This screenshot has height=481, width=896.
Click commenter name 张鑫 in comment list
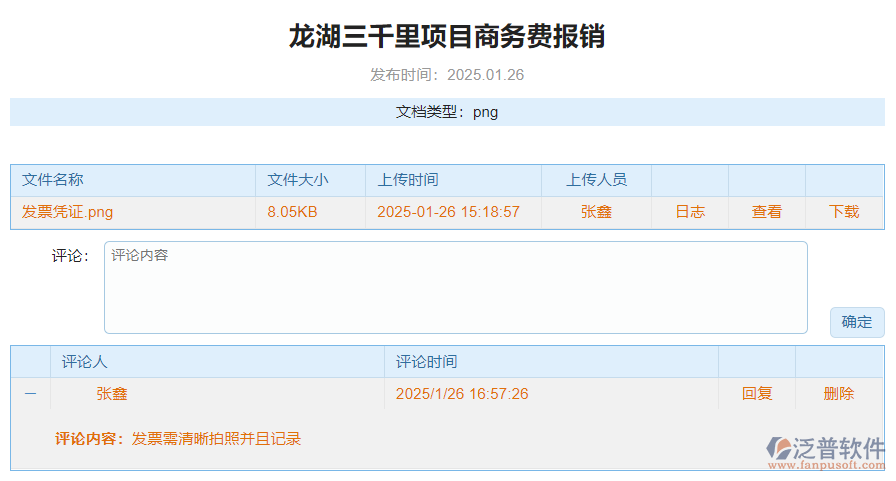pos(111,394)
